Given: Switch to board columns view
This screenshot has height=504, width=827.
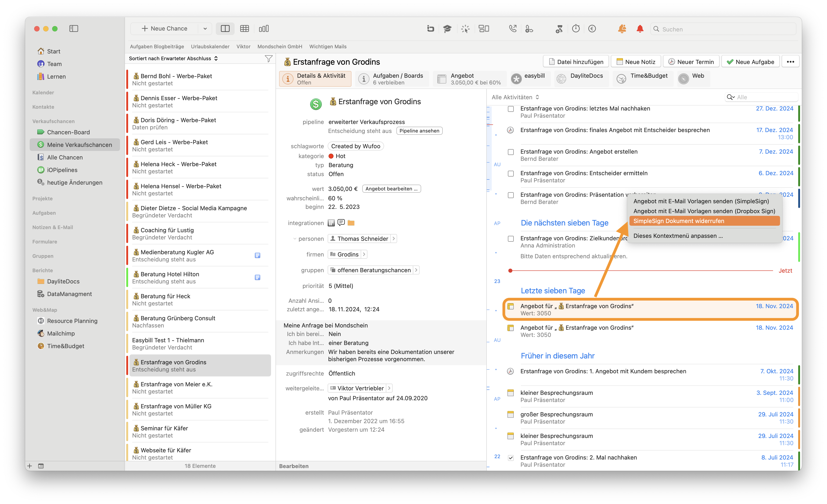Looking at the screenshot, I should pos(263,29).
